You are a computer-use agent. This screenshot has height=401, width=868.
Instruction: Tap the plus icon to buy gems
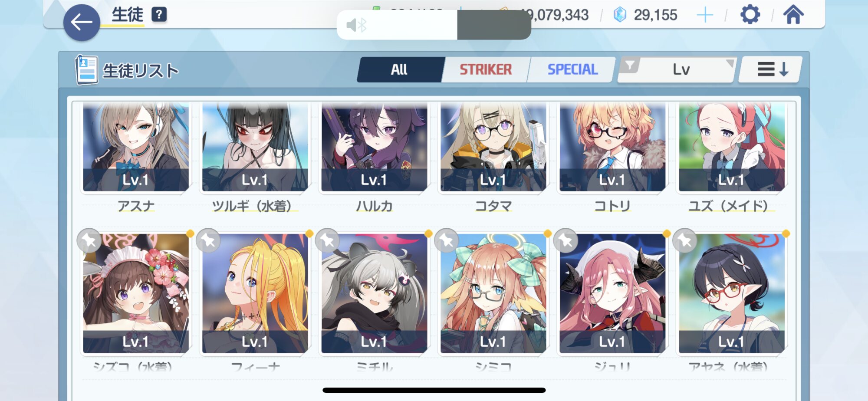click(x=705, y=15)
